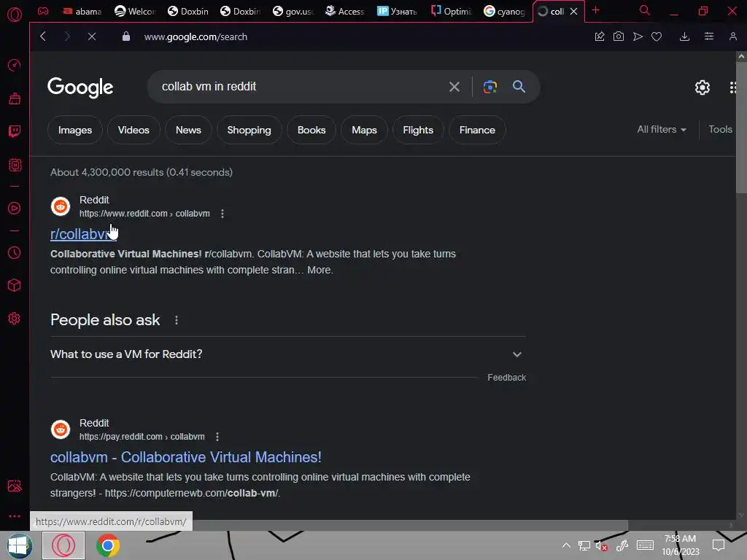This screenshot has height=560, width=747.
Task: Clear the Google search box
Action: (x=454, y=87)
